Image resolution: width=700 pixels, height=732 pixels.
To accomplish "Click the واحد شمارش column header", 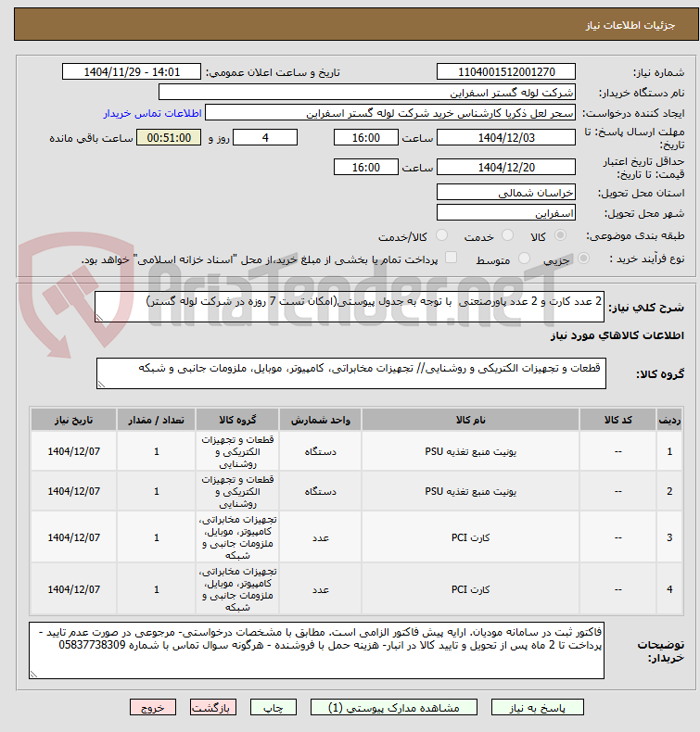I will [321, 420].
